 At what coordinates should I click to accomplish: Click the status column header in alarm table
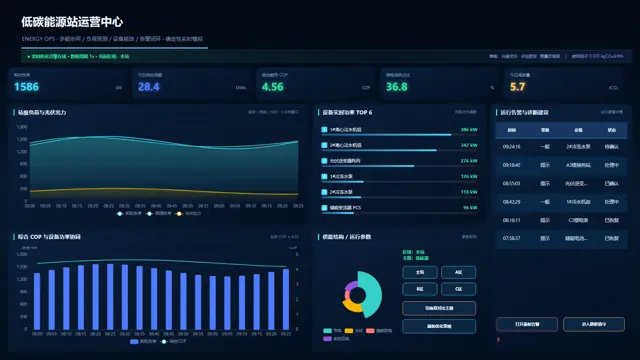(611, 130)
